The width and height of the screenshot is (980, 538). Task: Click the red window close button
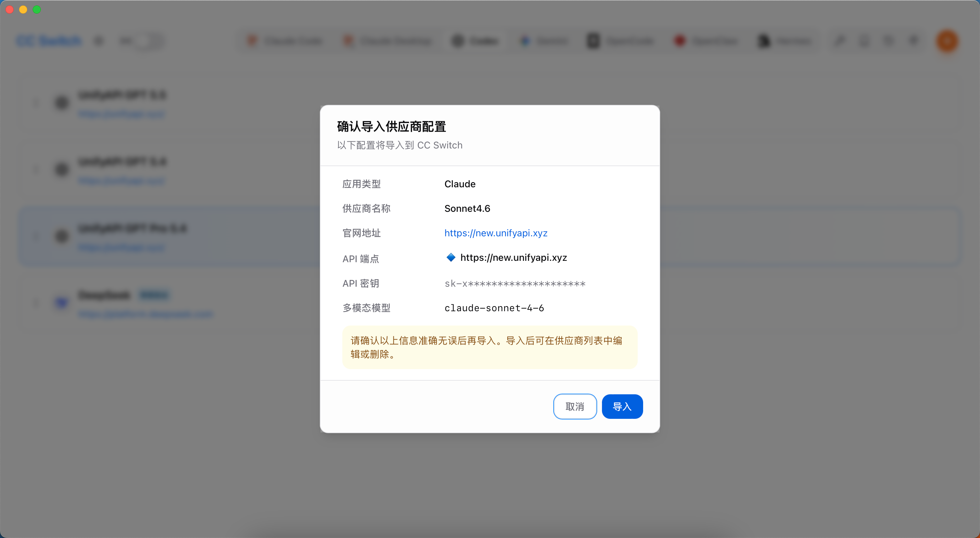click(x=10, y=10)
